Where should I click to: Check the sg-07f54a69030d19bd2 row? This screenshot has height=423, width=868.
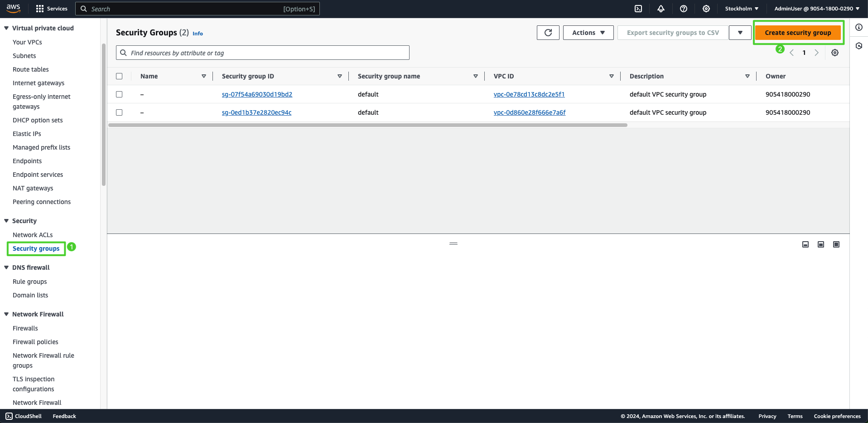point(119,94)
